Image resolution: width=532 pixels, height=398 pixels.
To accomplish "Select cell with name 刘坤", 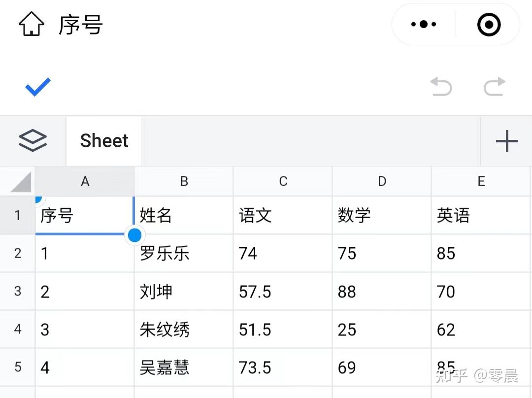I will pyautogui.click(x=184, y=291).
